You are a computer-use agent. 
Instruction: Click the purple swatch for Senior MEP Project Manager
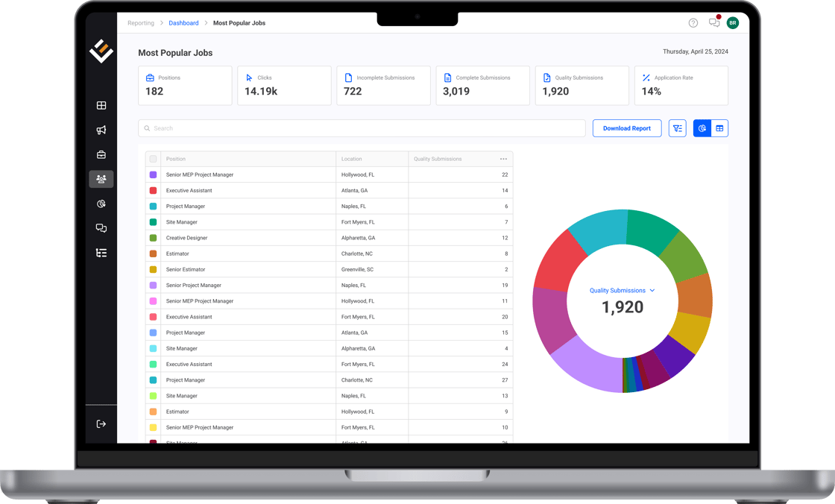(x=153, y=174)
